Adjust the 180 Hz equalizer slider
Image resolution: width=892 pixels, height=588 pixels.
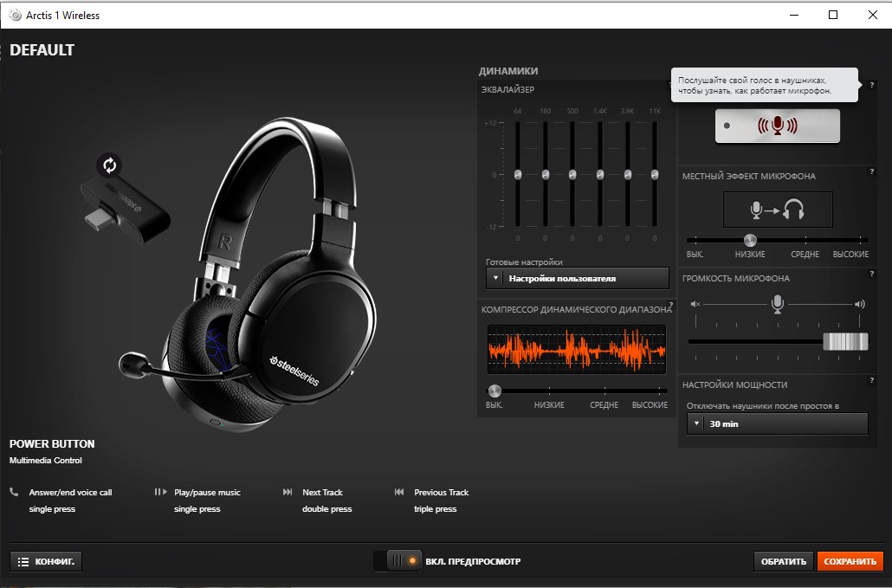[x=545, y=175]
